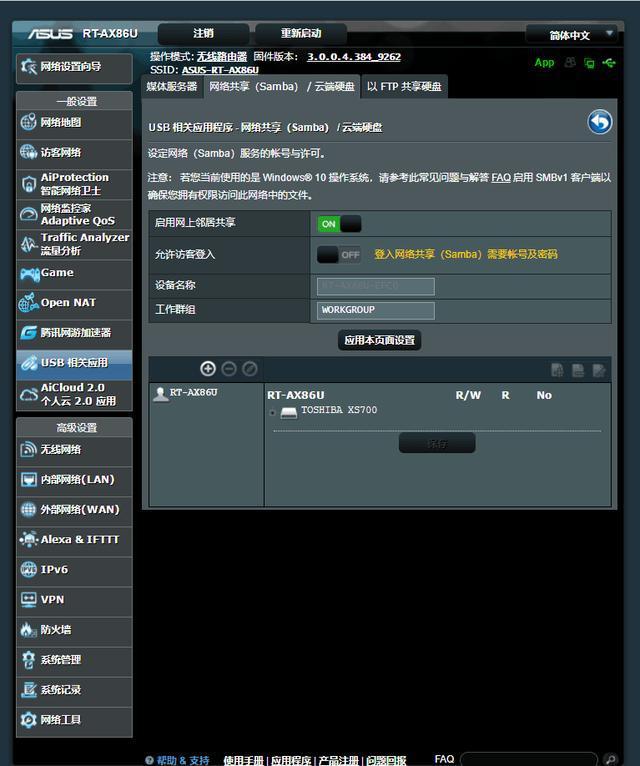Click the back arrow icon
This screenshot has width=640, height=766.
(599, 122)
